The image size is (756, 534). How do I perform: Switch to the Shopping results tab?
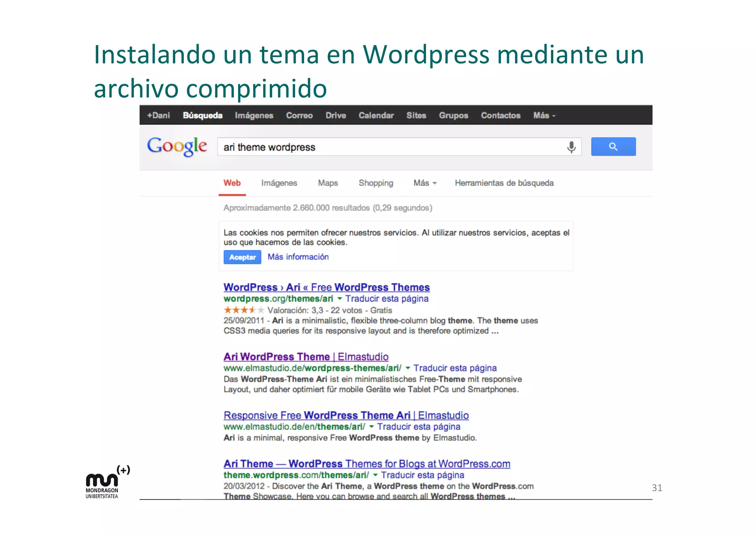[x=376, y=183]
